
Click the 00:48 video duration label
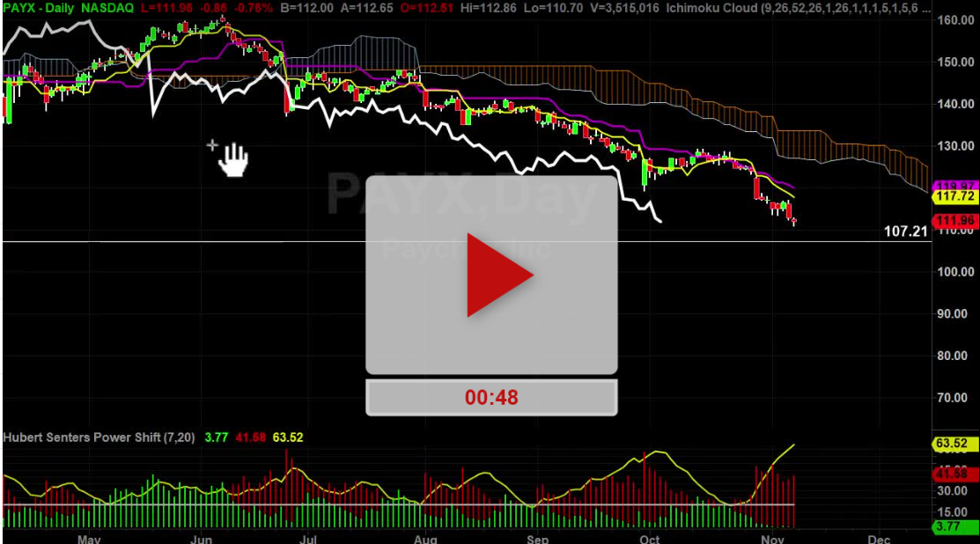(x=491, y=397)
